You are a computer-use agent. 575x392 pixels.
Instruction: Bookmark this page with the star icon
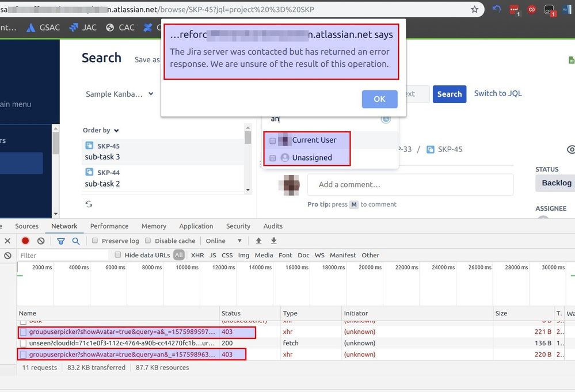[x=474, y=9]
